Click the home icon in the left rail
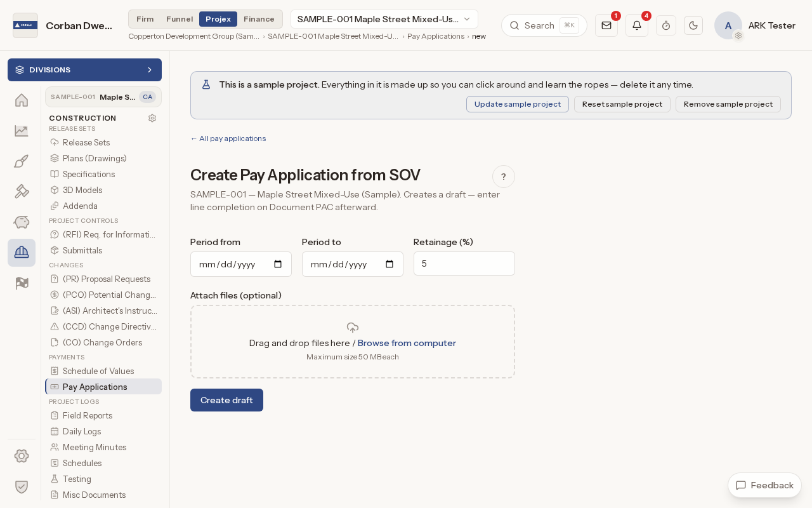 point(22,100)
